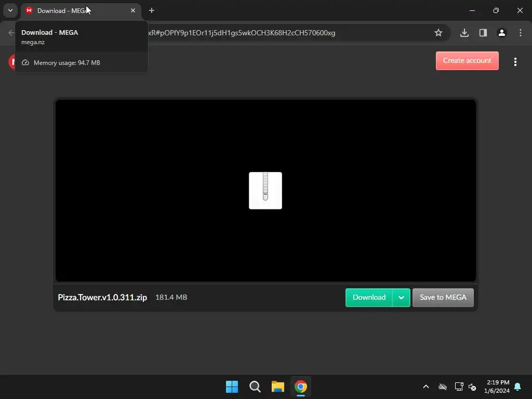Screen dimensions: 532x399
Task: Open the Chrome three-dot menu
Action: tap(520, 33)
